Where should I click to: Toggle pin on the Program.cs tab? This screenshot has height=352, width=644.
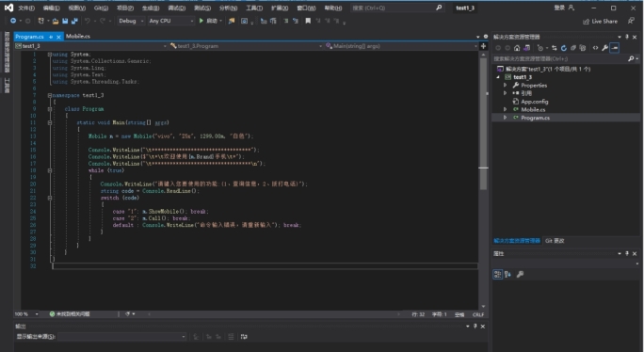pos(51,37)
